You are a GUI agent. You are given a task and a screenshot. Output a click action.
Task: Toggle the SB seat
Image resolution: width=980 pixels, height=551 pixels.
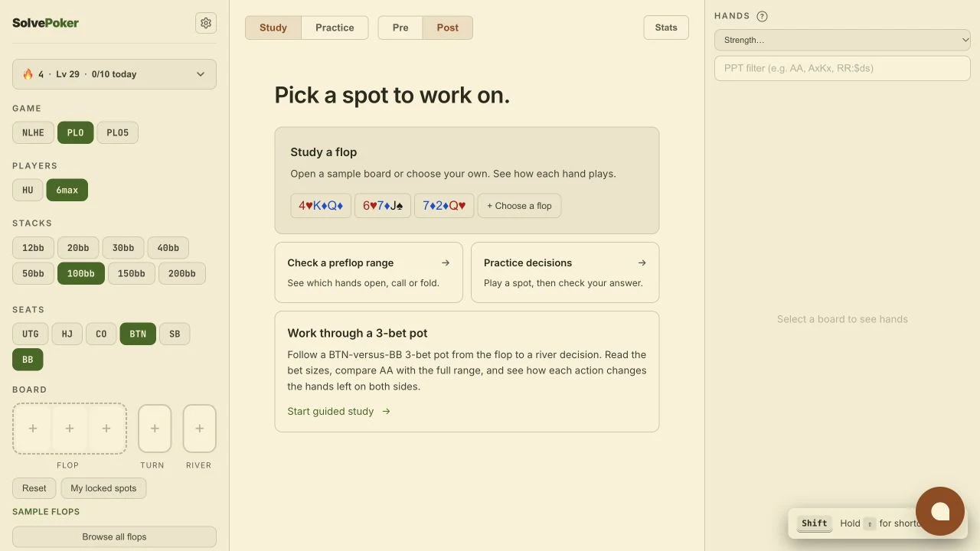pyautogui.click(x=175, y=334)
